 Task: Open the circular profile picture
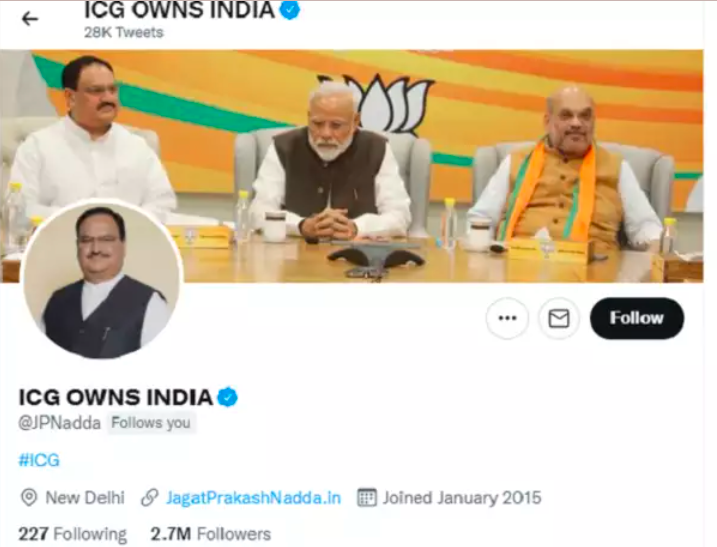point(102,280)
